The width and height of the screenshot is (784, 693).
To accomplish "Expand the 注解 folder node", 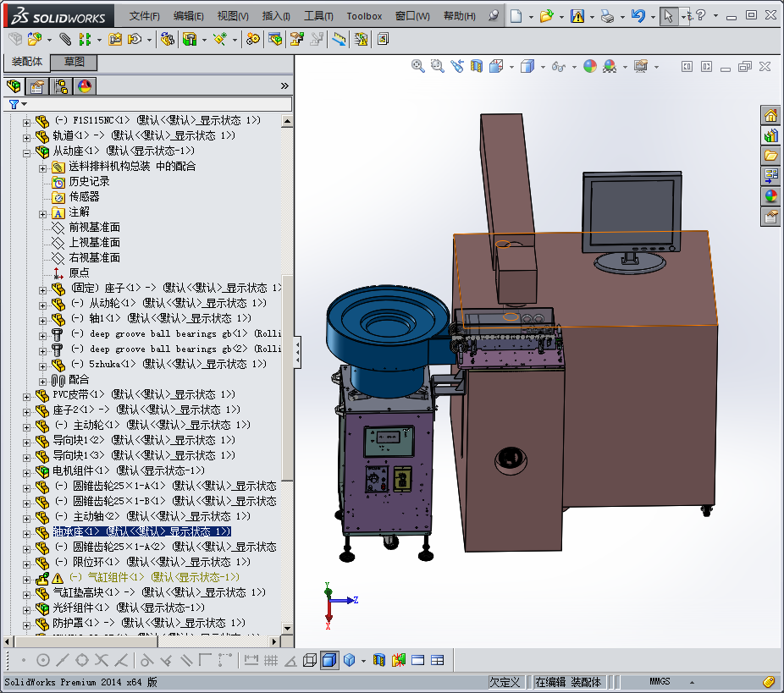I will tap(43, 214).
